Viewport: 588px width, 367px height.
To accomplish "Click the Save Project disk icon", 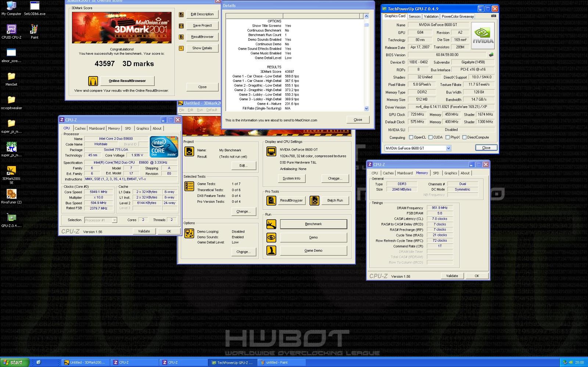I will pyautogui.click(x=181, y=26).
